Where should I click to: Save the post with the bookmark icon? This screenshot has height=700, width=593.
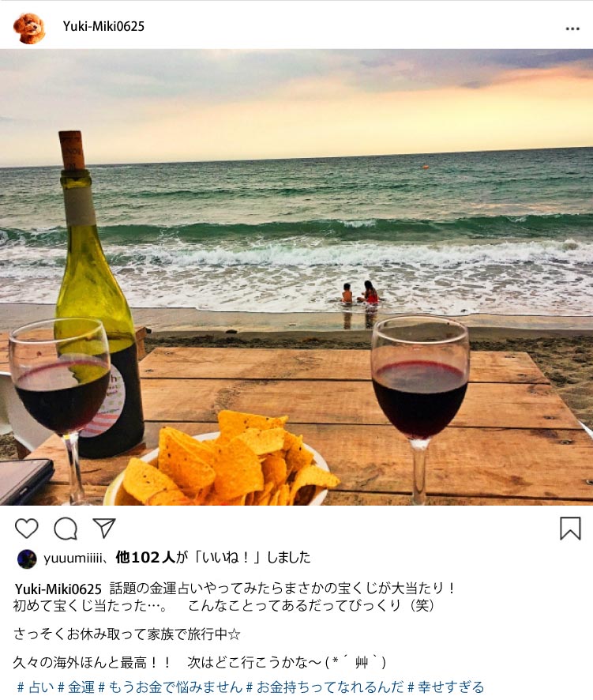570,529
